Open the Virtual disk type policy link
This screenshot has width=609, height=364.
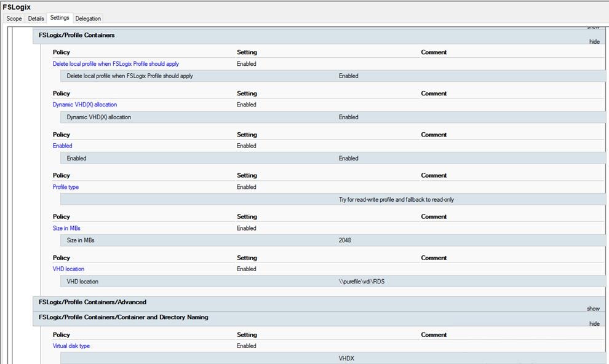[72, 346]
